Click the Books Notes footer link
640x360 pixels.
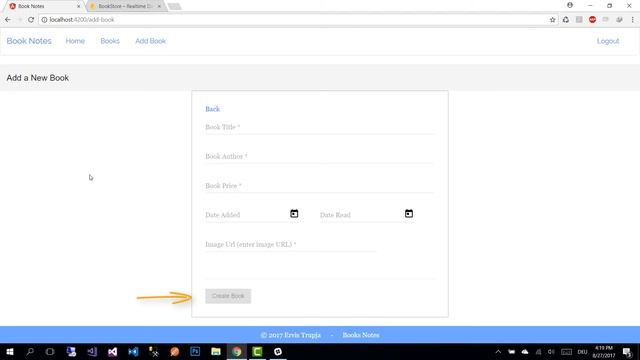361,335
